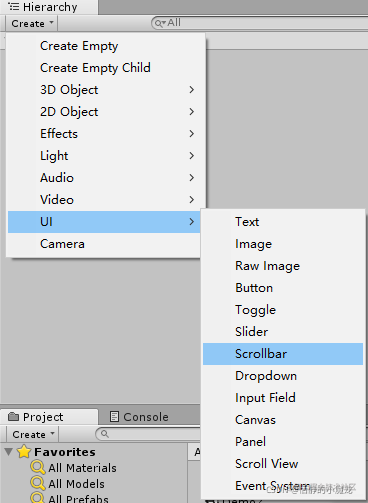
Task: Switch to the Console tab
Action: [139, 417]
